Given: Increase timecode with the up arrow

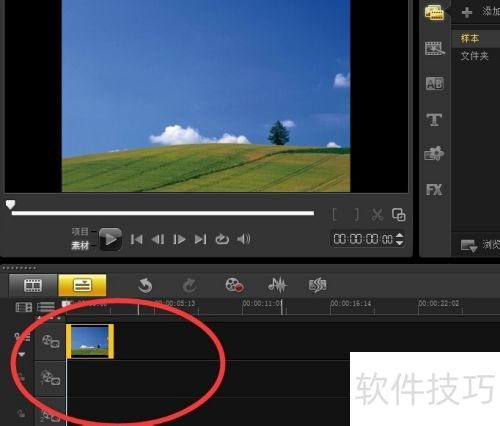Looking at the screenshot, I should [x=399, y=235].
